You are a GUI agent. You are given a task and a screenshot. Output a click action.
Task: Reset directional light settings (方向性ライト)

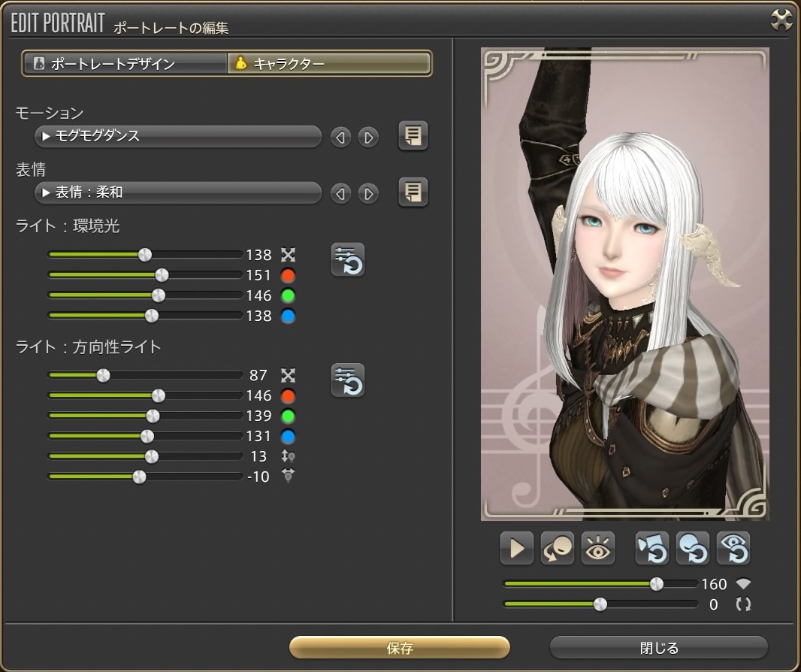point(348,380)
